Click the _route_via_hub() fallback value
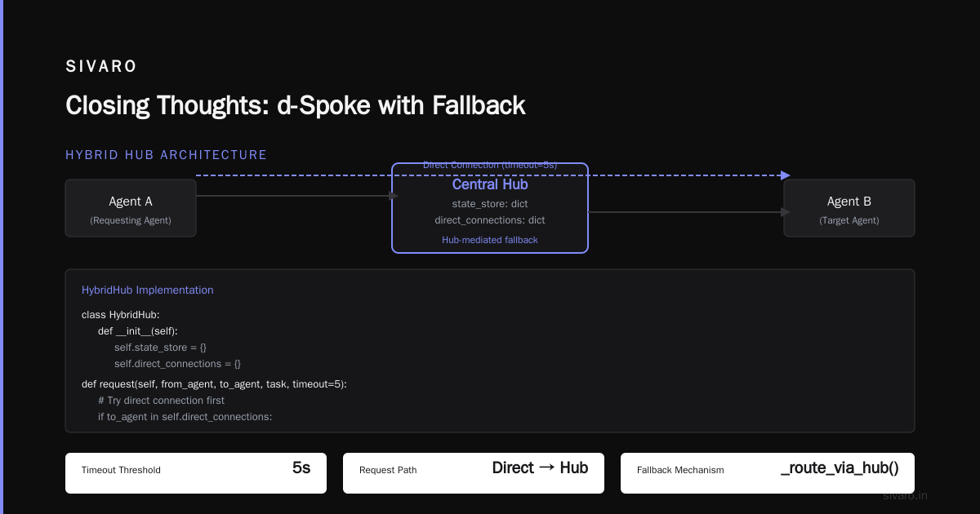Viewport: 980px width, 514px height. (x=840, y=468)
